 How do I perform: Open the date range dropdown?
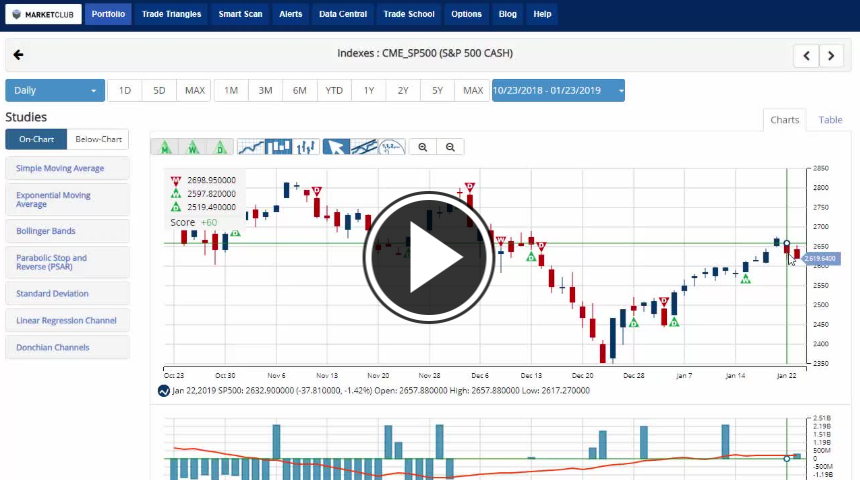(x=558, y=91)
